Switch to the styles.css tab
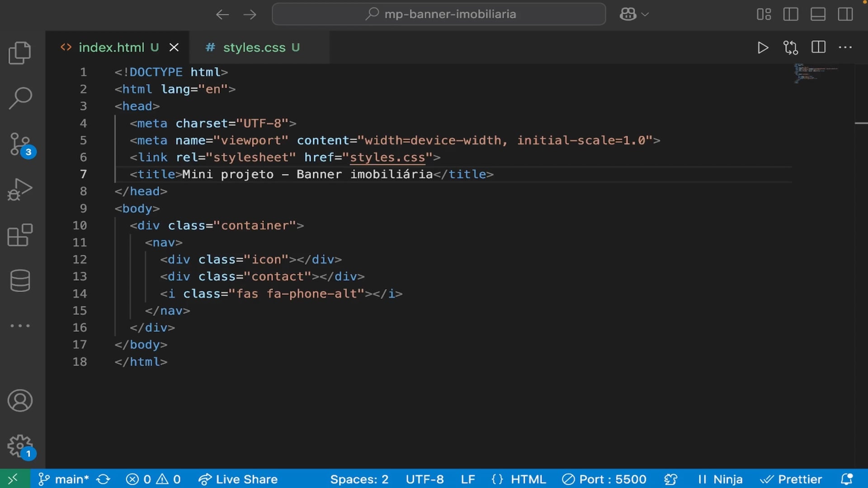Screen dimensions: 868x488 (x=254, y=47)
